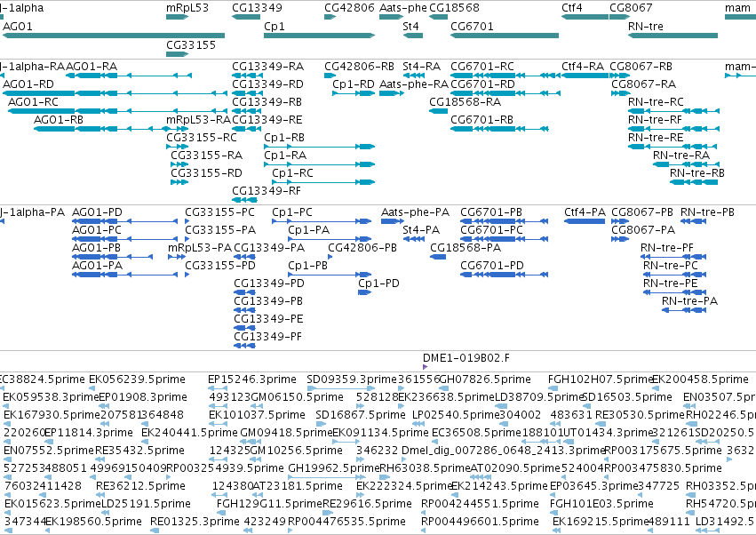
Task: Select the Cp1-PC protein label
Action: (292, 212)
